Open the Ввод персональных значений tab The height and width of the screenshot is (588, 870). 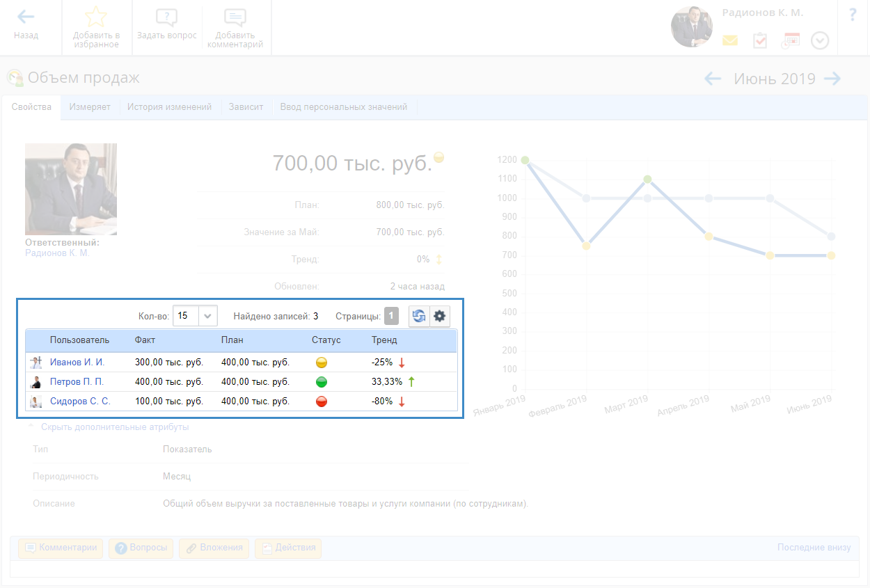click(x=343, y=107)
